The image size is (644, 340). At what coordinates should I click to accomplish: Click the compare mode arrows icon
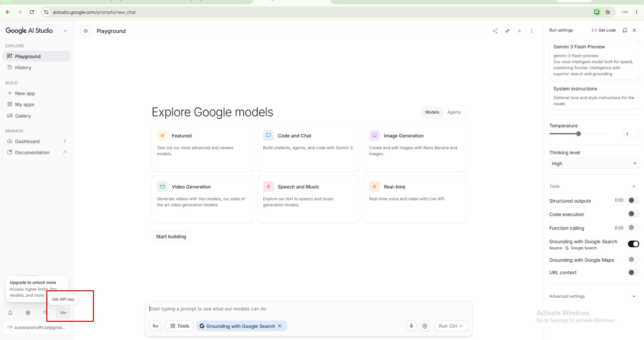[x=507, y=31]
